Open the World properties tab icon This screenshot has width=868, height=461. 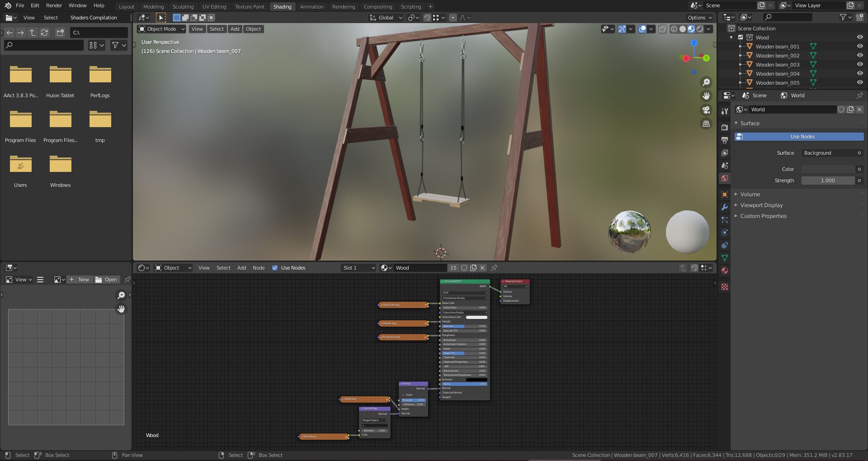pyautogui.click(x=725, y=178)
